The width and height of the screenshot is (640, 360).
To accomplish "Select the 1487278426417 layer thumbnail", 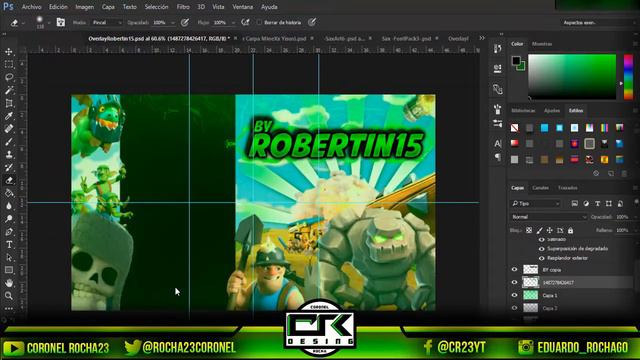I will click(531, 282).
